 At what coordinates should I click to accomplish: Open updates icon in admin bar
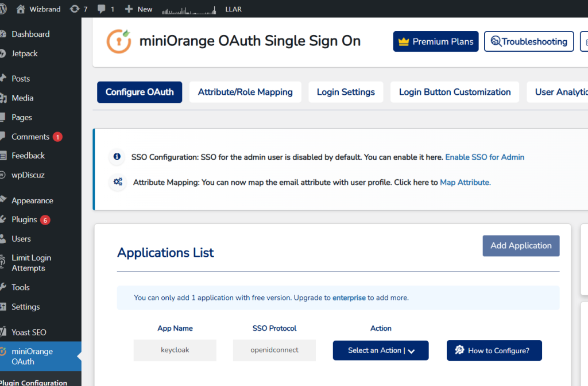[x=75, y=9]
